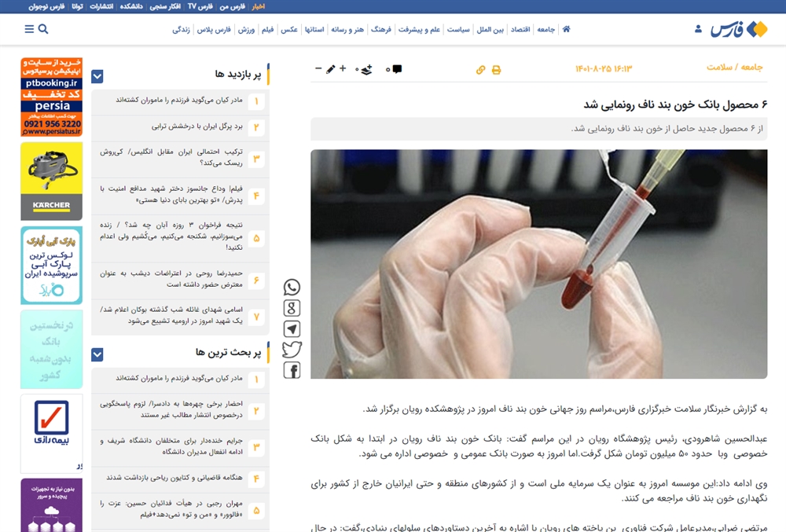This screenshot has width=786, height=532.
Task: Increase font size with plus icon
Action: coord(343,68)
